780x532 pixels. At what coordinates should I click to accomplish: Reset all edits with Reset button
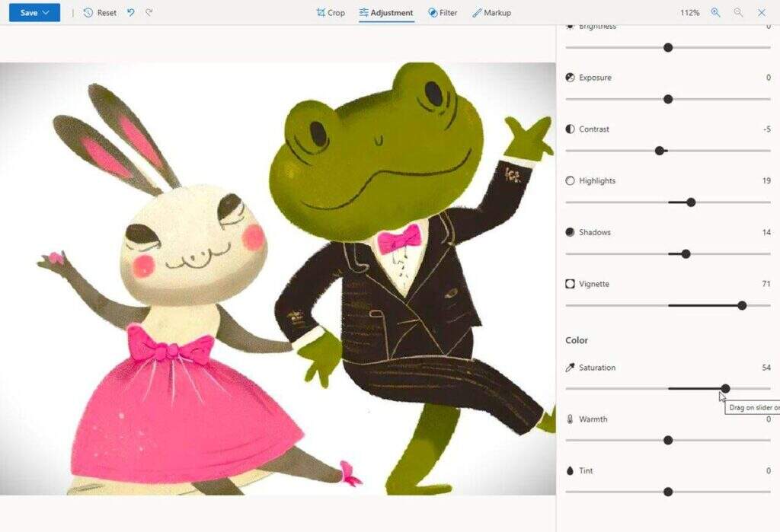(x=100, y=12)
